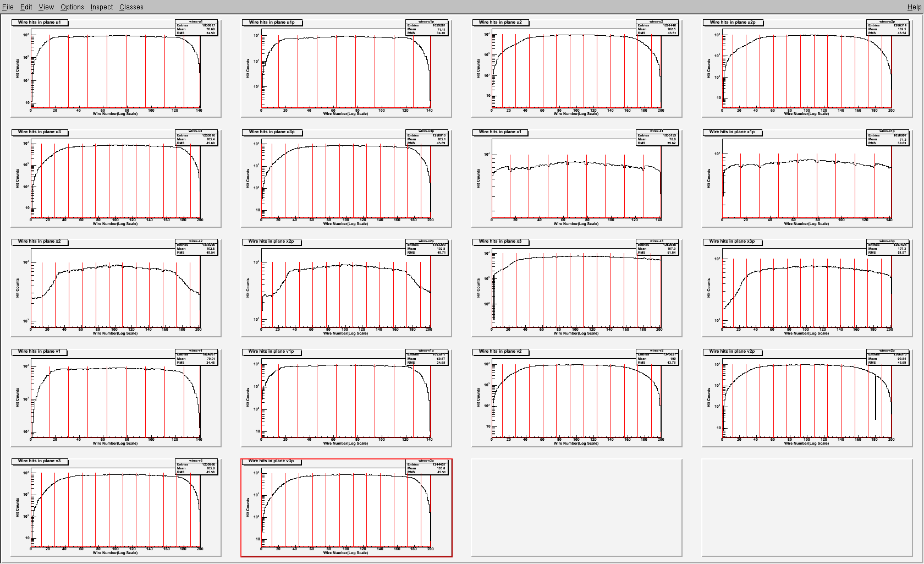The image size is (924, 564).
Task: Open the Classes menu
Action: coord(131,7)
